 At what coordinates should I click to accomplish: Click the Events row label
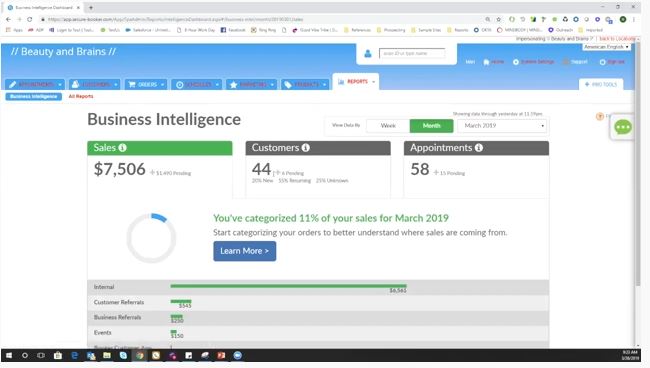pos(102,333)
